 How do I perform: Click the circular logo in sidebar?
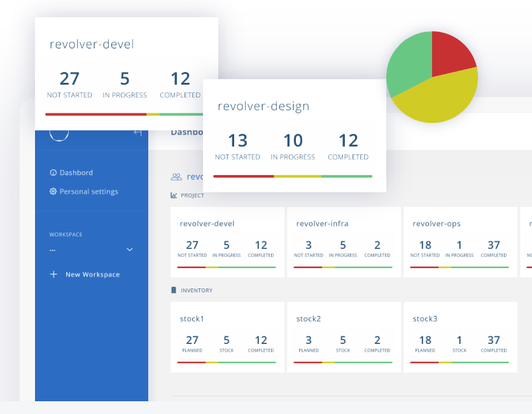pos(59,134)
